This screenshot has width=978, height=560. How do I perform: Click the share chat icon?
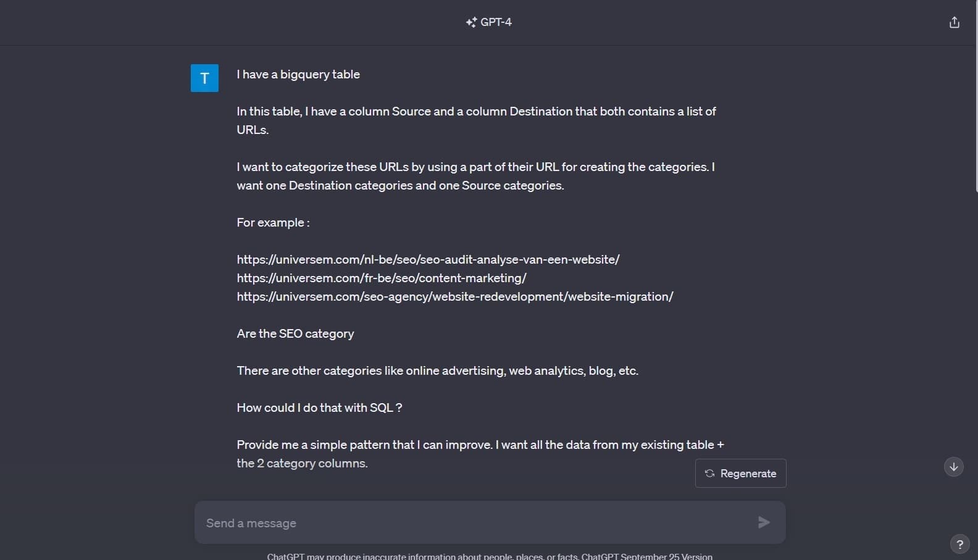coord(954,22)
